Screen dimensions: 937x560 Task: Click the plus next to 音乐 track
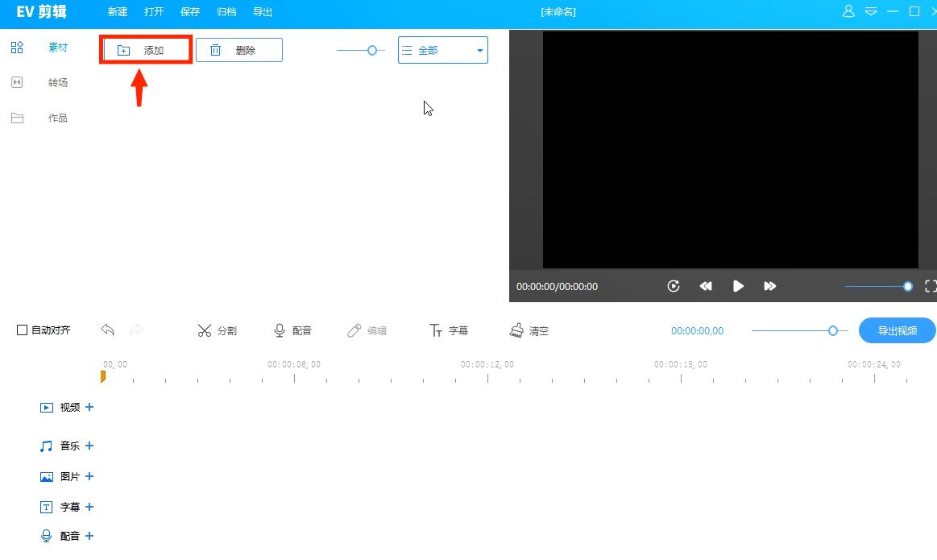coord(89,446)
